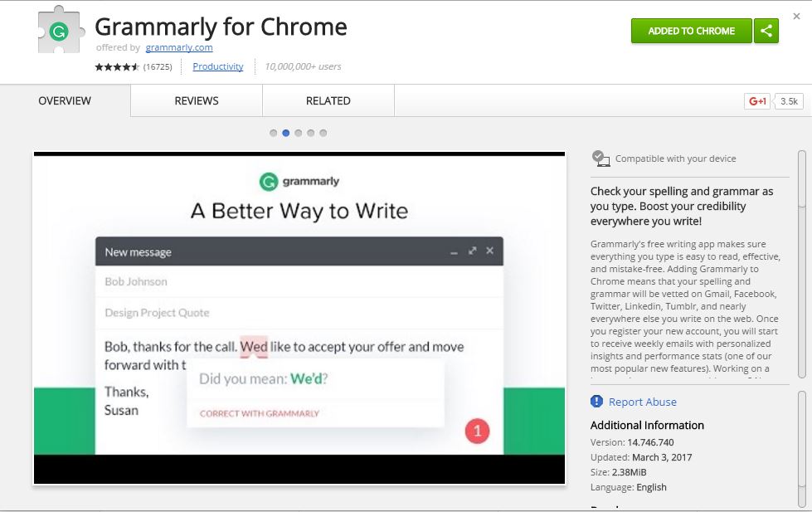
Task: Click the 10,000,000+ users text
Action: click(303, 66)
